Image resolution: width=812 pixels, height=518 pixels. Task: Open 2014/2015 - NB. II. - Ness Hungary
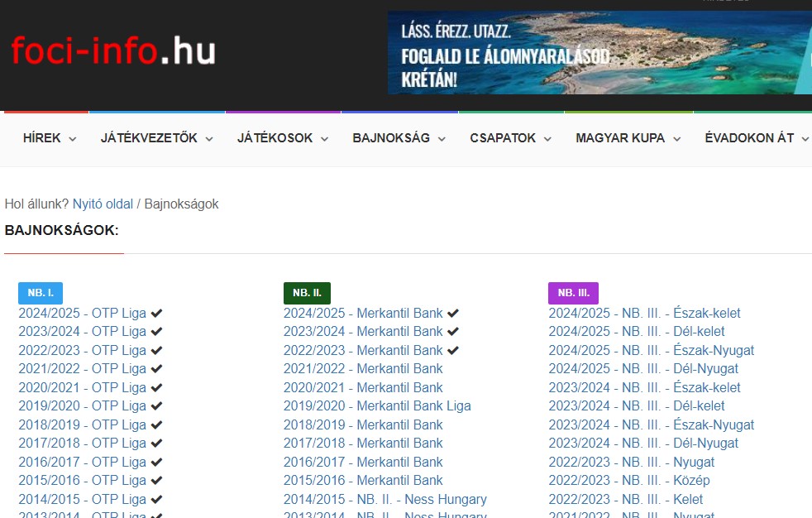pos(385,499)
